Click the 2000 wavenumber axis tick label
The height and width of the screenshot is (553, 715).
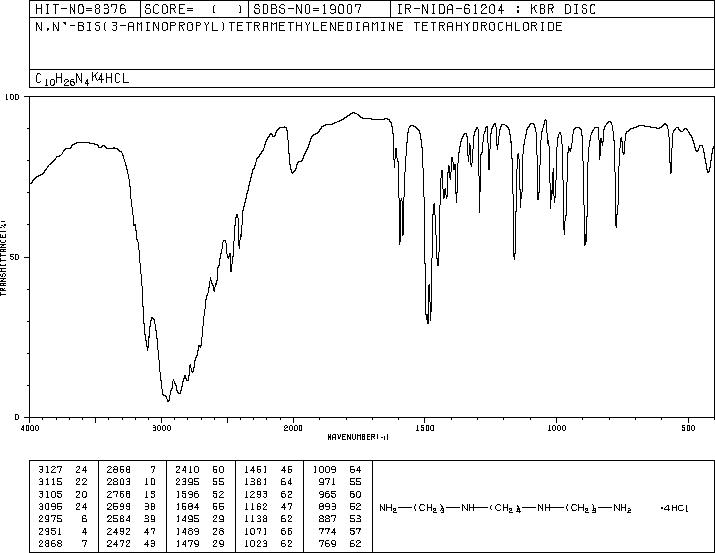293,428
